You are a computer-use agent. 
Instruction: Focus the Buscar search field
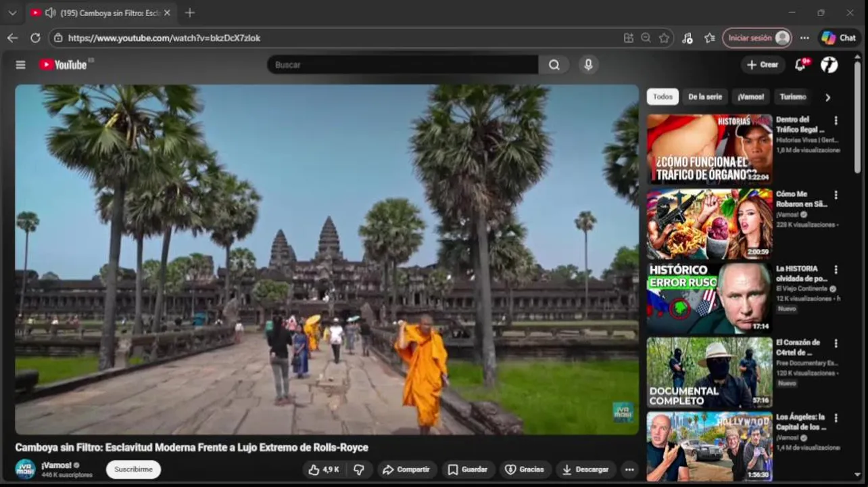click(403, 65)
